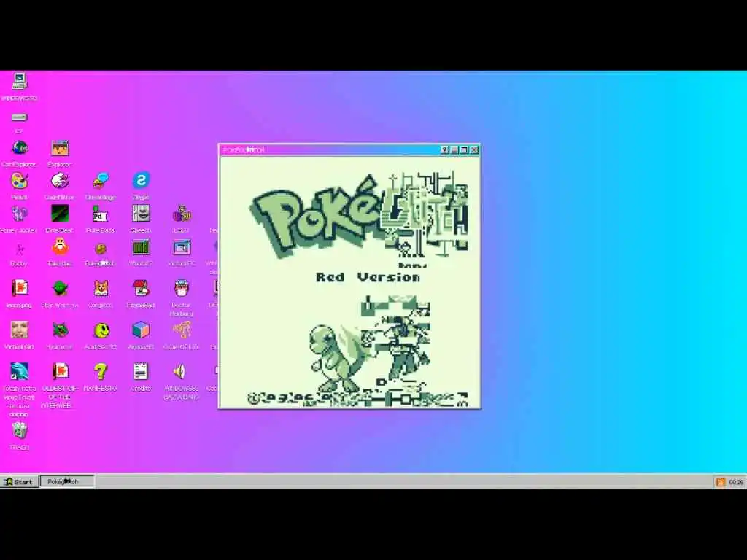Launch Byte Beat black-green icon
Screen dimensions: 747x560
(x=60, y=214)
